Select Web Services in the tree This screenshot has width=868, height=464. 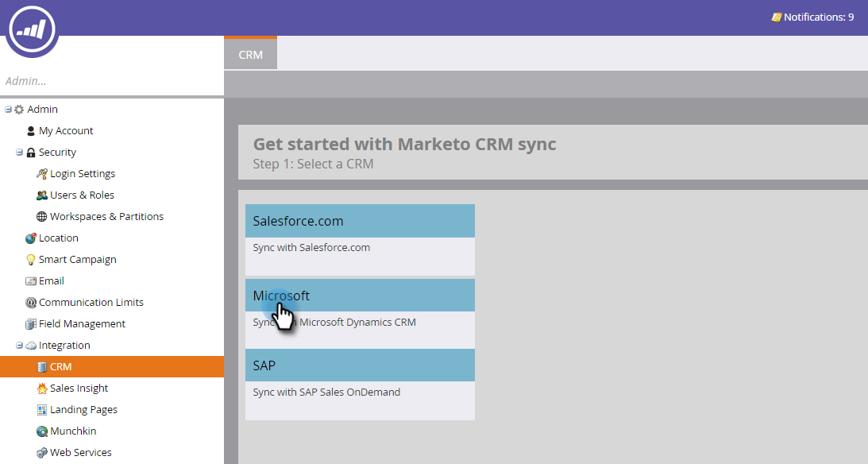[x=80, y=453]
